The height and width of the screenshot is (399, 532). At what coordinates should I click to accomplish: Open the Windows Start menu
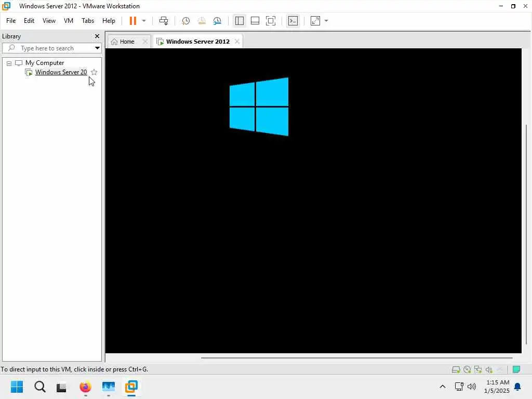pos(17,387)
